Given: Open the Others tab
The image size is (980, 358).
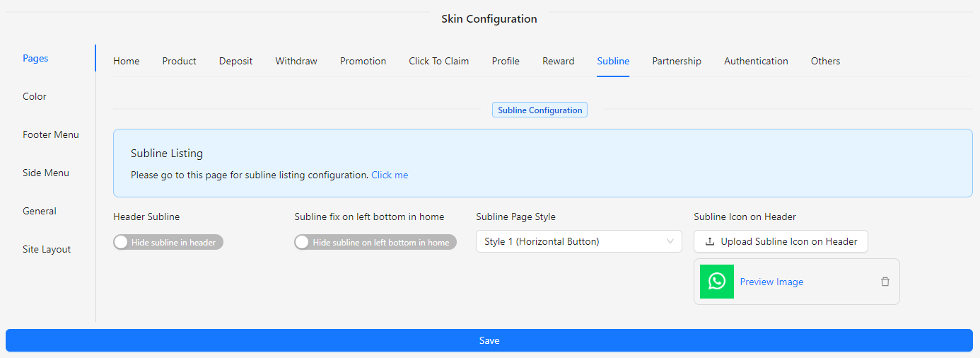Looking at the screenshot, I should [825, 61].
